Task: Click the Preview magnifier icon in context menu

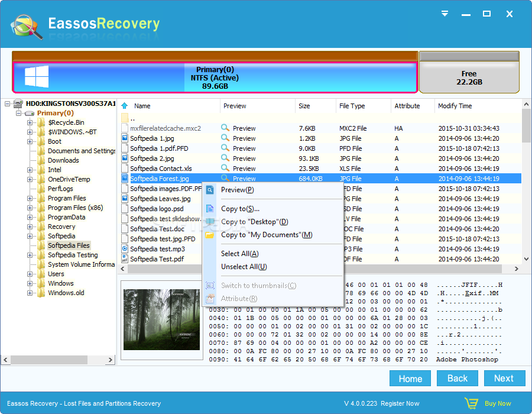Action: click(210, 190)
